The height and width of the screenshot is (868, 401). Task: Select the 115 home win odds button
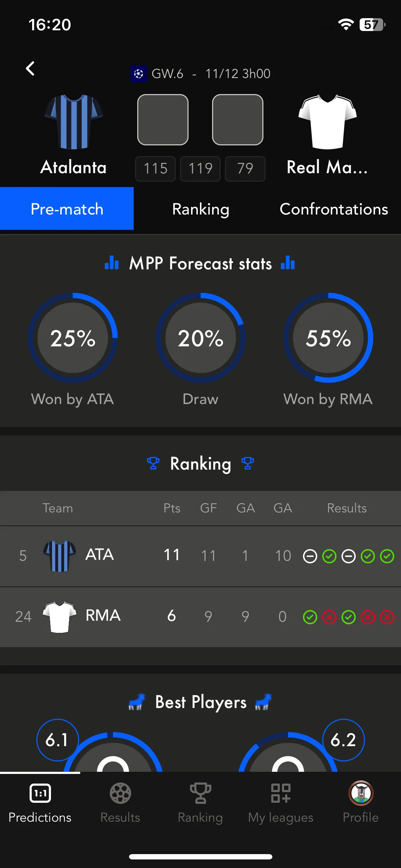click(x=155, y=169)
